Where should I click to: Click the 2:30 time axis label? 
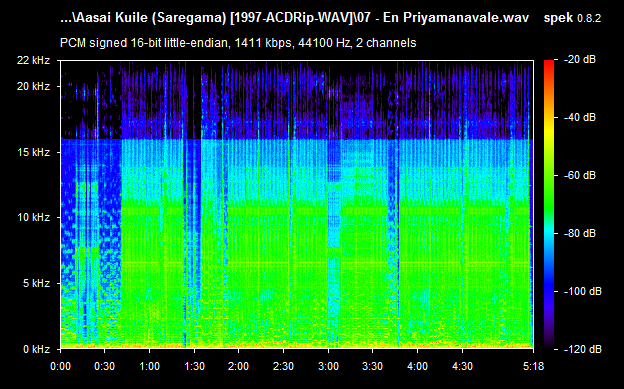pyautogui.click(x=283, y=366)
